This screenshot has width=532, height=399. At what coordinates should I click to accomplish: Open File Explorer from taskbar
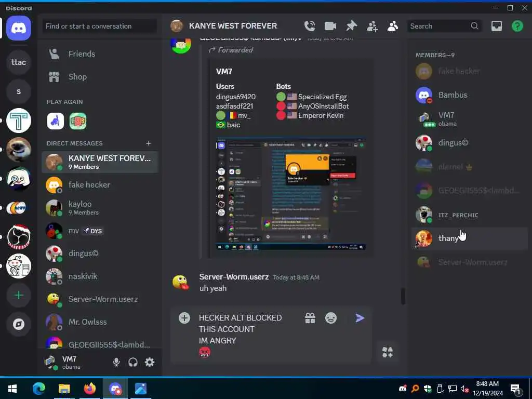coord(64,389)
